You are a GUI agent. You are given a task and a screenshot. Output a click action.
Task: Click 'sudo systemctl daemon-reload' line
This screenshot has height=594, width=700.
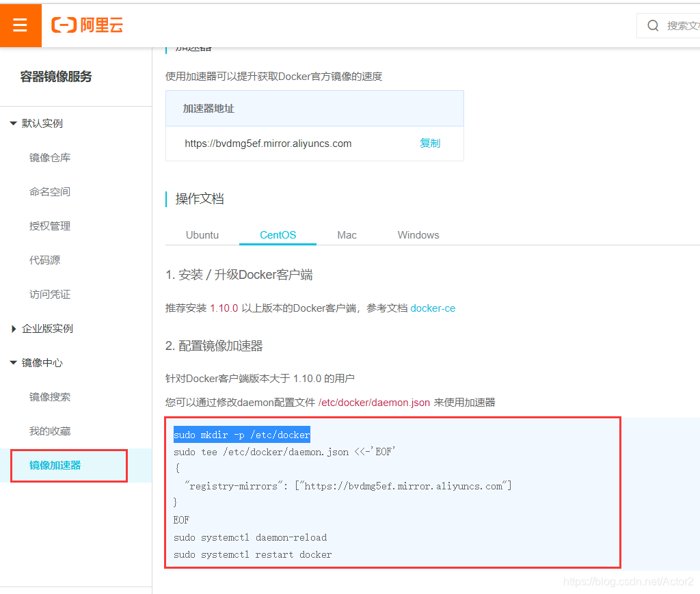(x=250, y=538)
